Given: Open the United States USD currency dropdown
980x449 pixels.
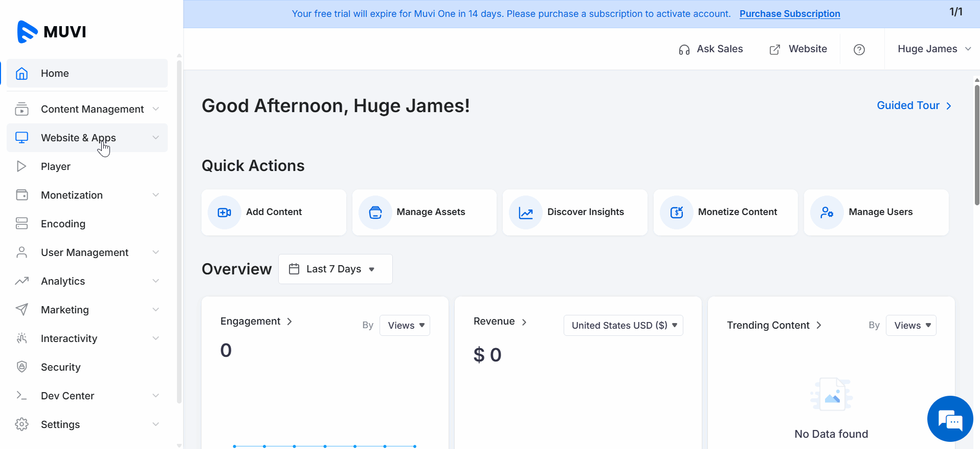Looking at the screenshot, I should 623,326.
